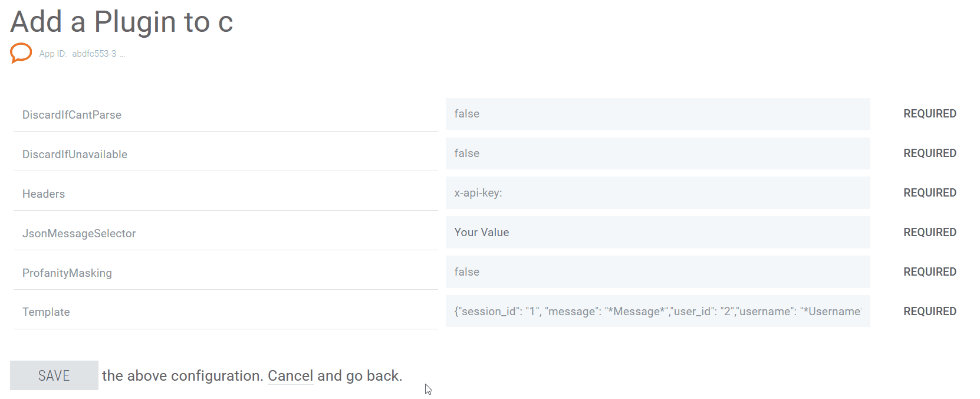Click the Cancel link
This screenshot has height=399, width=980.
290,376
